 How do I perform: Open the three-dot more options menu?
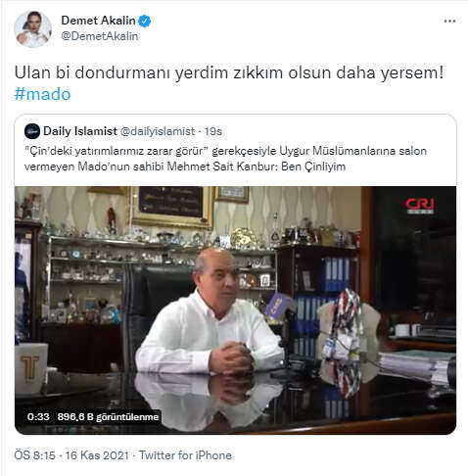[449, 21]
